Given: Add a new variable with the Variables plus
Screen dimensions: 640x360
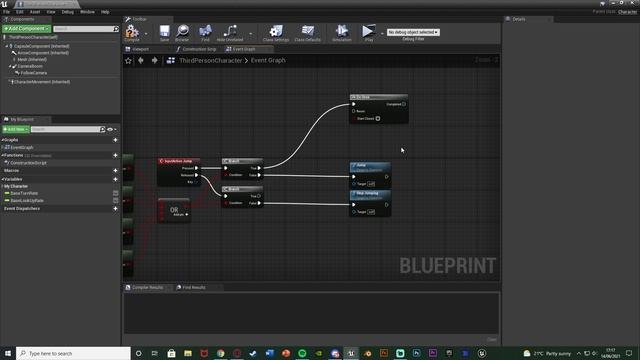Looking at the screenshot, I should (115, 179).
